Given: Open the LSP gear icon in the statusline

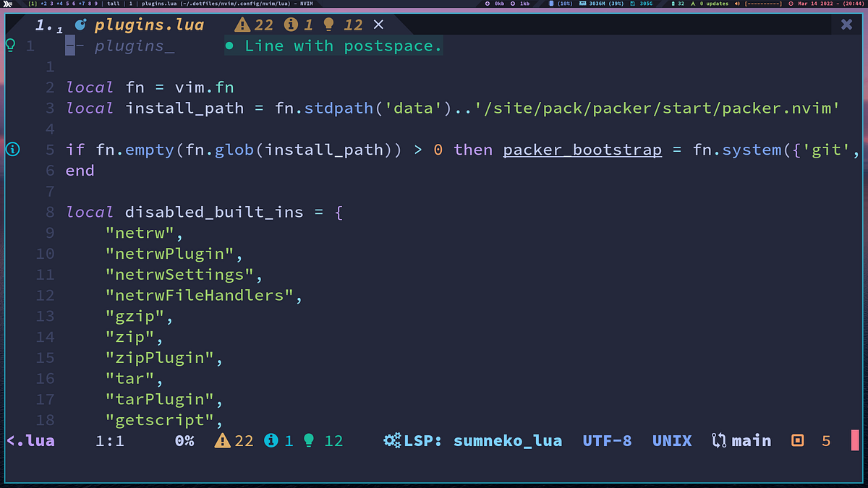Looking at the screenshot, I should point(391,440).
